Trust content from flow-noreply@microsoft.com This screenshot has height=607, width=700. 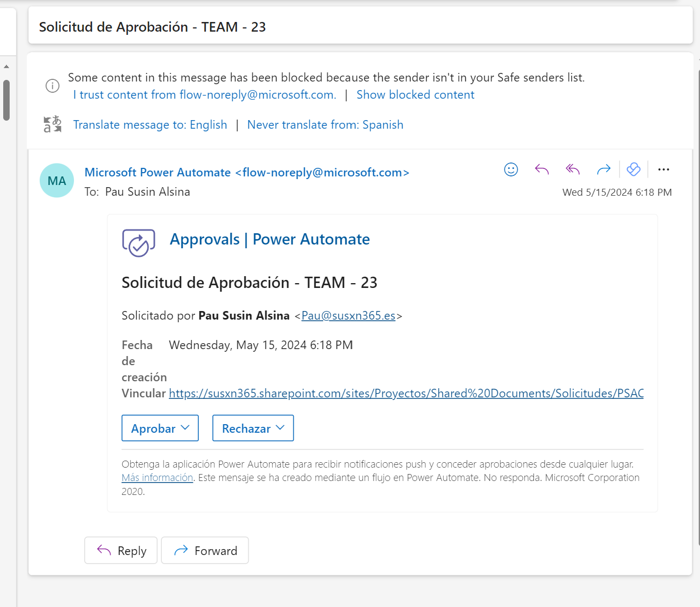point(205,95)
